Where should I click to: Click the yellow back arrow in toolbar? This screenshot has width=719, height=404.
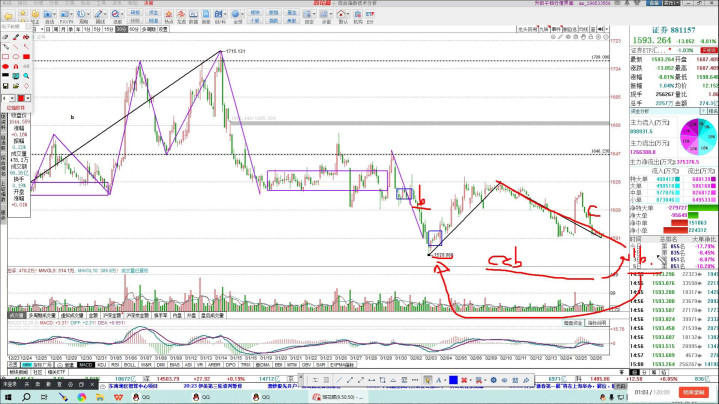pos(7,17)
